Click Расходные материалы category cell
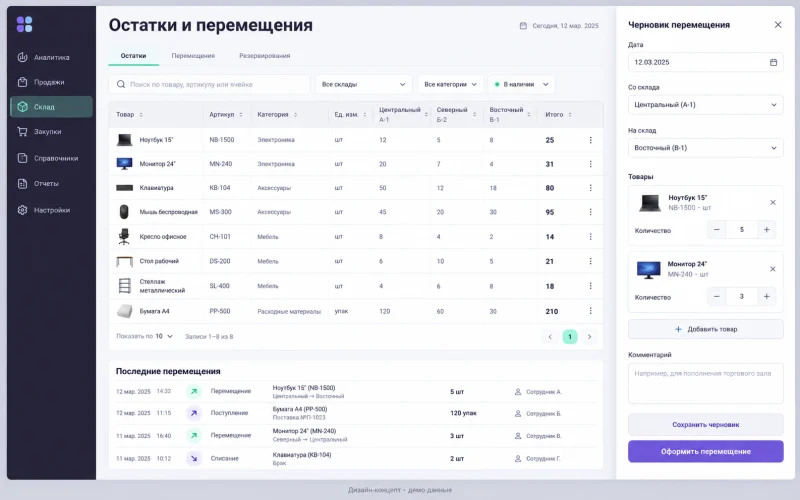This screenshot has width=800, height=500. pyautogui.click(x=289, y=311)
